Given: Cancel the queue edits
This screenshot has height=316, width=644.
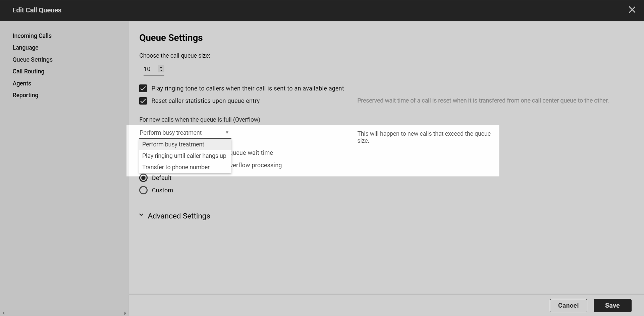Looking at the screenshot, I should pos(568,305).
